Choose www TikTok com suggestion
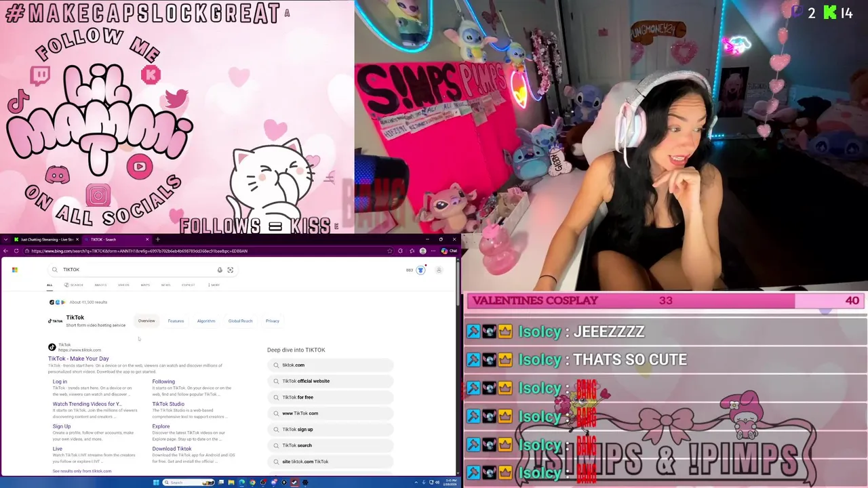The image size is (868, 488). (x=330, y=413)
